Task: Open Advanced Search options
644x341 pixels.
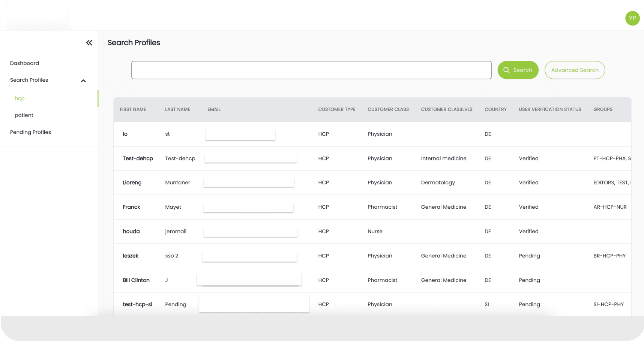Action: pyautogui.click(x=574, y=70)
